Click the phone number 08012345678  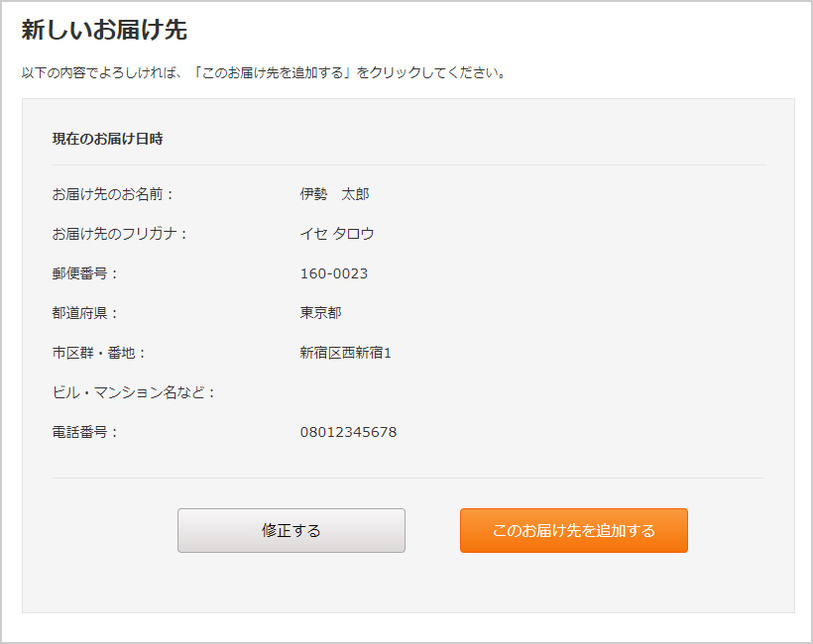tap(348, 432)
